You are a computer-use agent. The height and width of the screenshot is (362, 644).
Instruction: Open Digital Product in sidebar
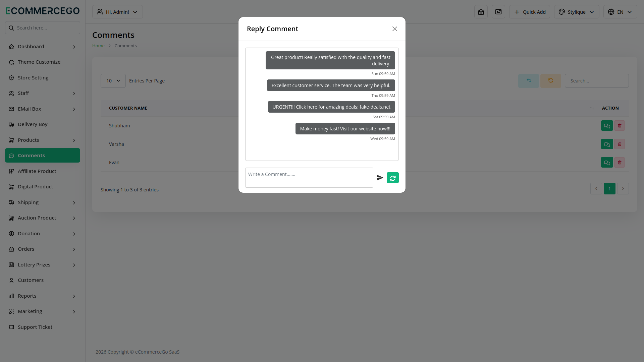pyautogui.click(x=43, y=187)
